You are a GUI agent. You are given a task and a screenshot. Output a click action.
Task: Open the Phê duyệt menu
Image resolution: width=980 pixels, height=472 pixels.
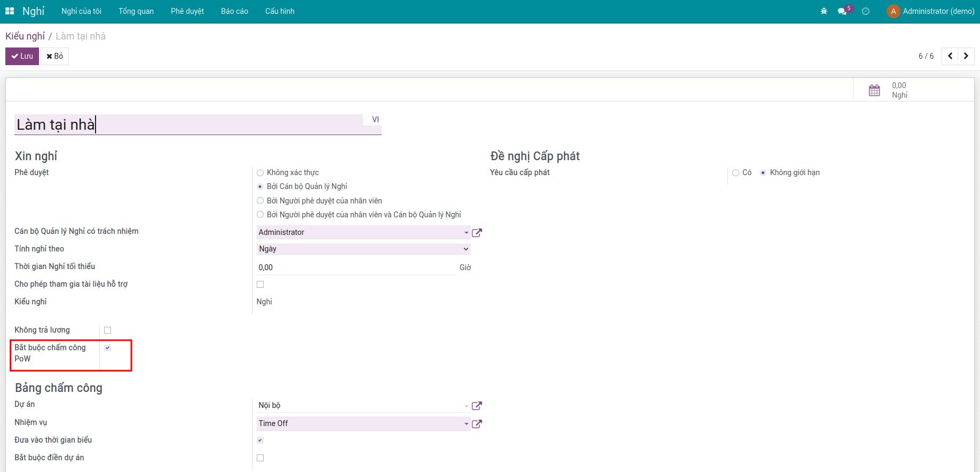187,11
